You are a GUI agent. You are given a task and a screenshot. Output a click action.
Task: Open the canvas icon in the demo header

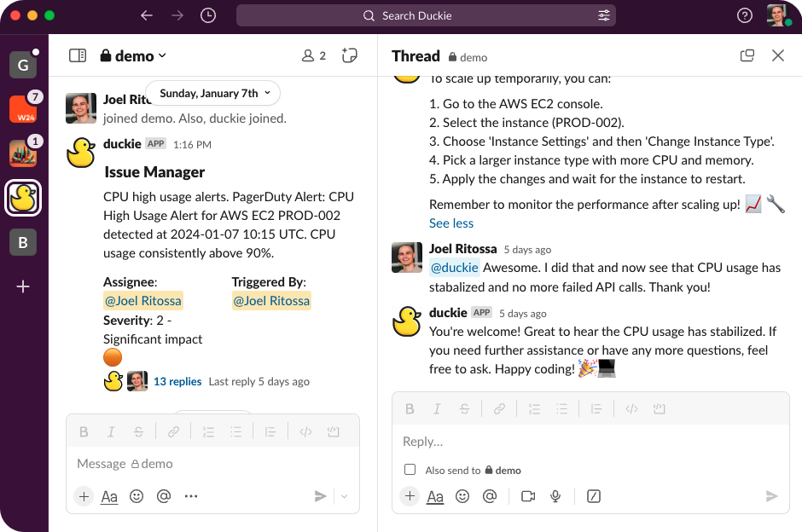pyautogui.click(x=349, y=55)
